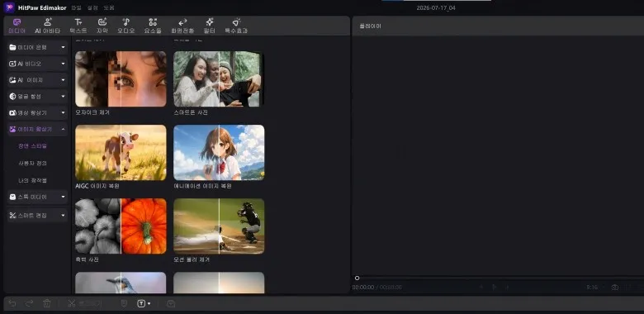Step to the previous frame
The width and height of the screenshot is (644, 314).
coord(481,288)
